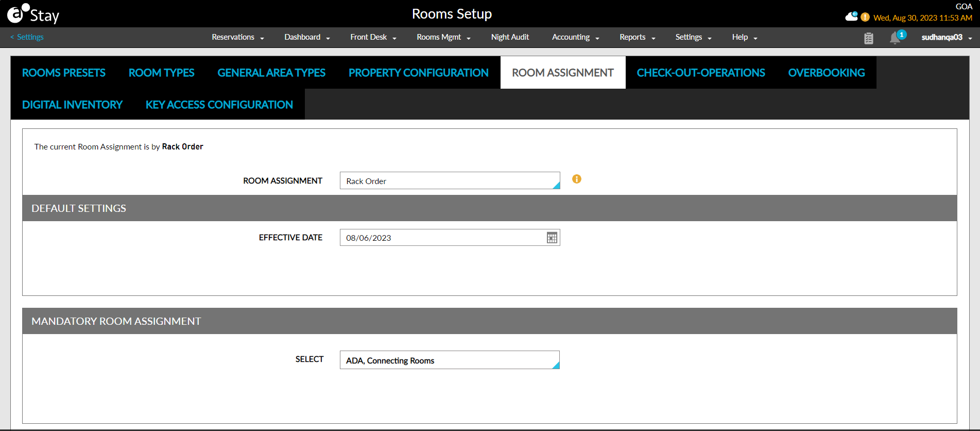
Task: Open the Reports menu
Action: 638,37
